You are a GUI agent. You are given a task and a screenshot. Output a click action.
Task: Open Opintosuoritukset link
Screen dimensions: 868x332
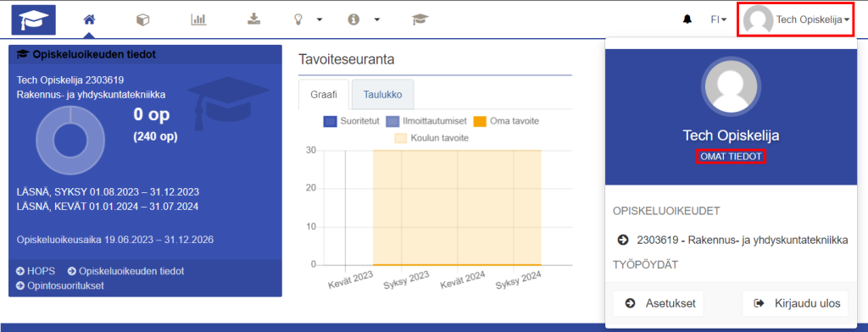tap(60, 285)
